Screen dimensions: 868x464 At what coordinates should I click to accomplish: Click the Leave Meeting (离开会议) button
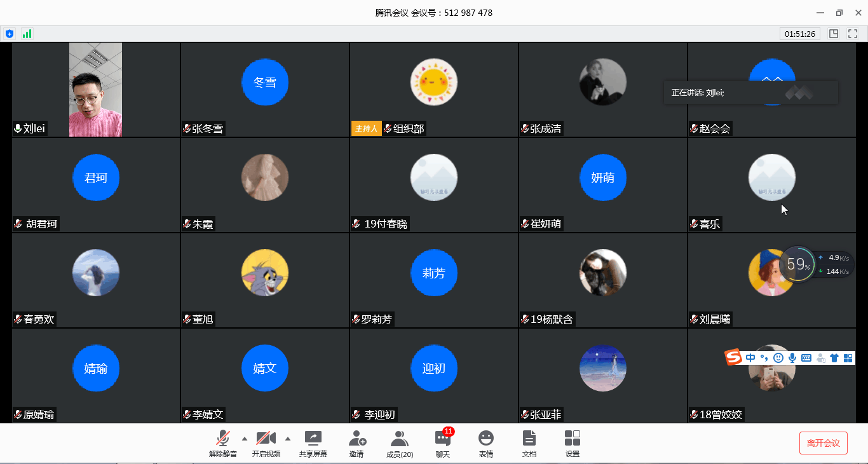coord(823,443)
